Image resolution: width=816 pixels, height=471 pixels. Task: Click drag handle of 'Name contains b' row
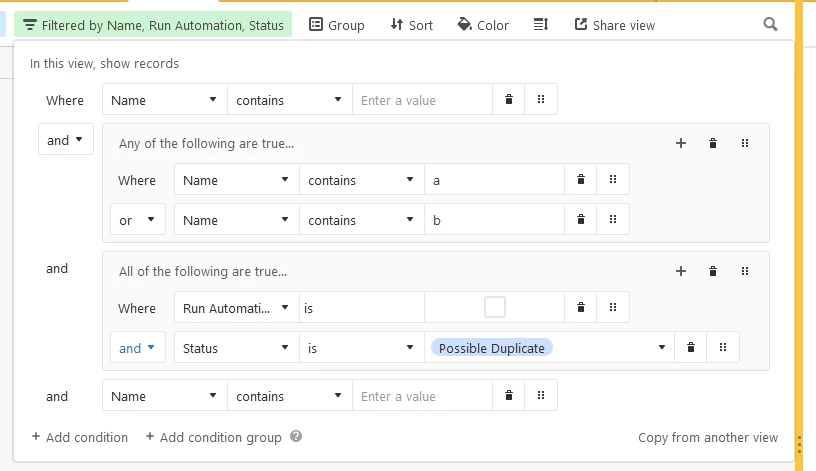pos(613,220)
